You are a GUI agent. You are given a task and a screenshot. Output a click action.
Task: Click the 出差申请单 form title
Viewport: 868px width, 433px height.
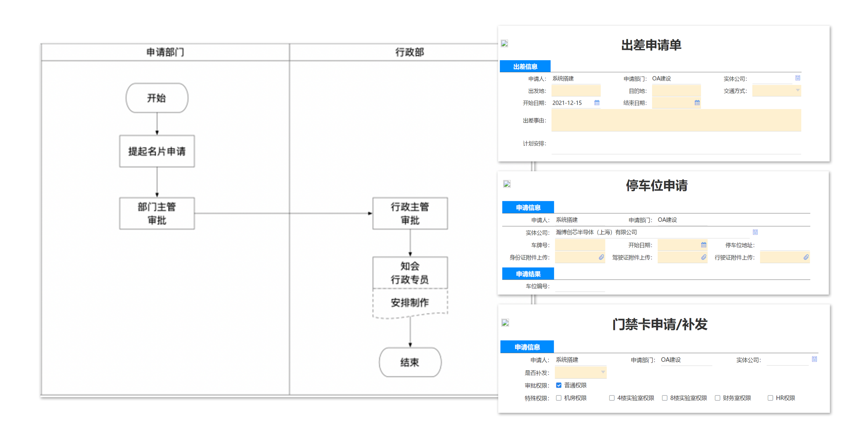point(651,45)
